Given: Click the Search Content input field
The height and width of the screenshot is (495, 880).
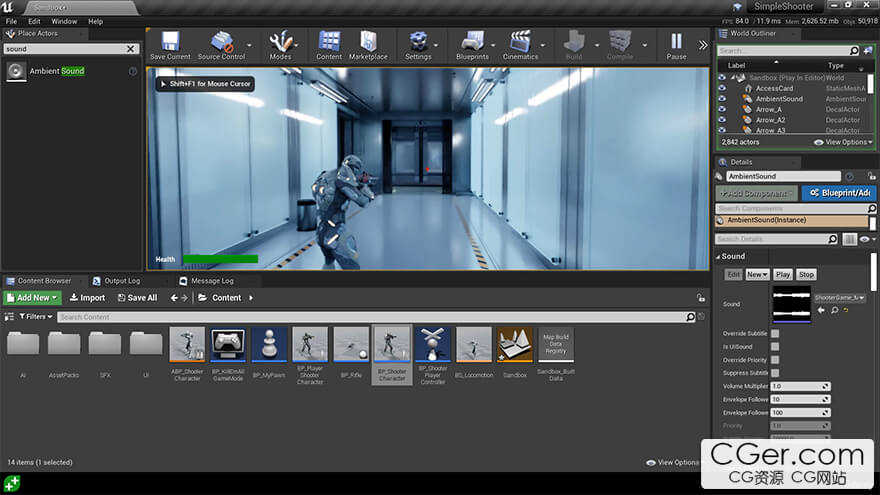Looking at the screenshot, I should pyautogui.click(x=376, y=317).
